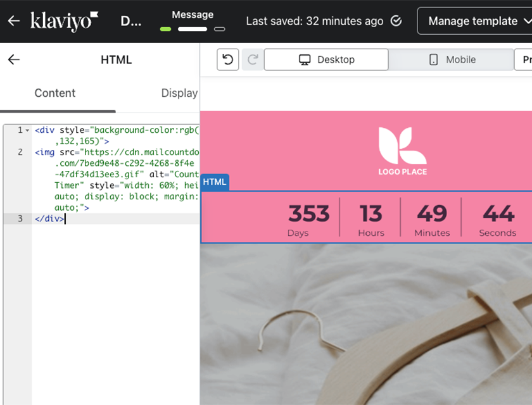Switch preview to Desktop view
This screenshot has height=405, width=532.
coord(326,59)
